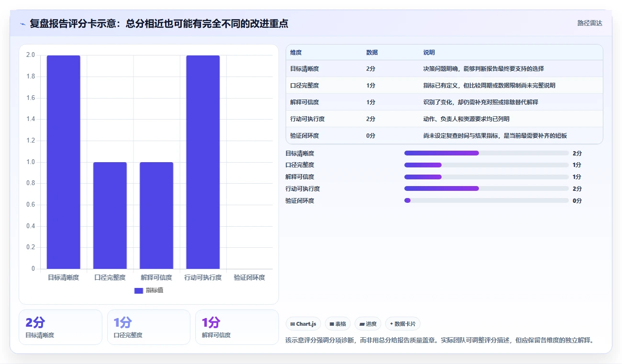Open the 2分 目标清晰度 data card
This screenshot has width=622, height=364.
point(60,327)
